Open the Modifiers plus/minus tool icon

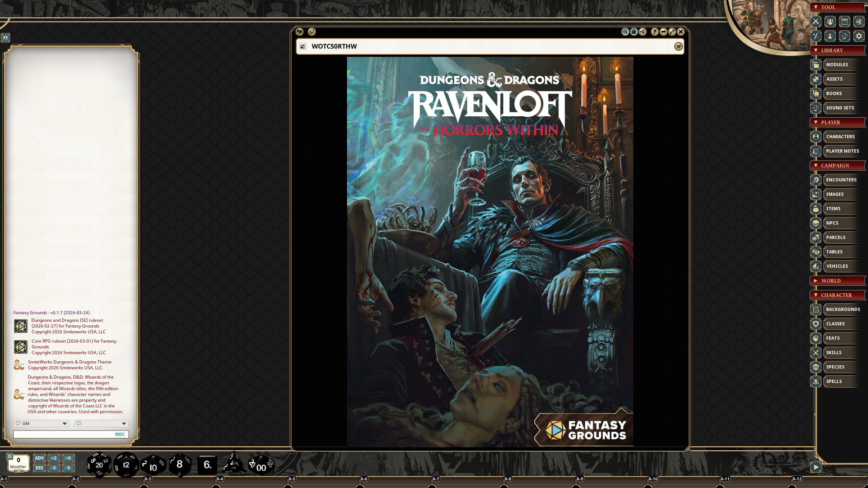(x=816, y=36)
